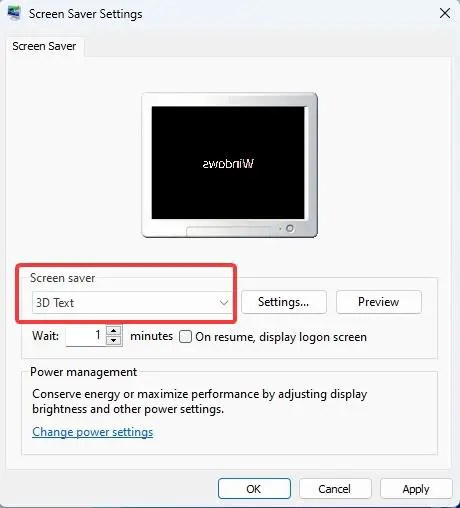The image size is (460, 508).
Task: Close the Screen Saver Settings dialog
Action: pos(445,13)
